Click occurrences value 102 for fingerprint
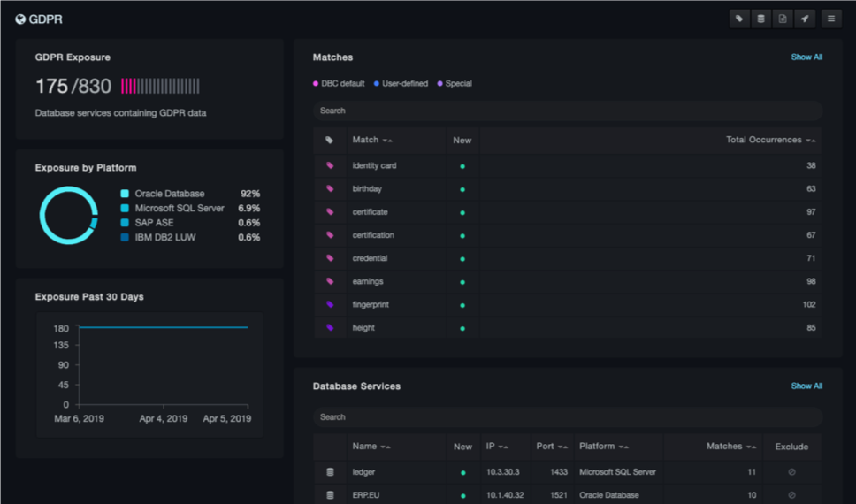Viewport: 856px width, 504px height. 809,305
